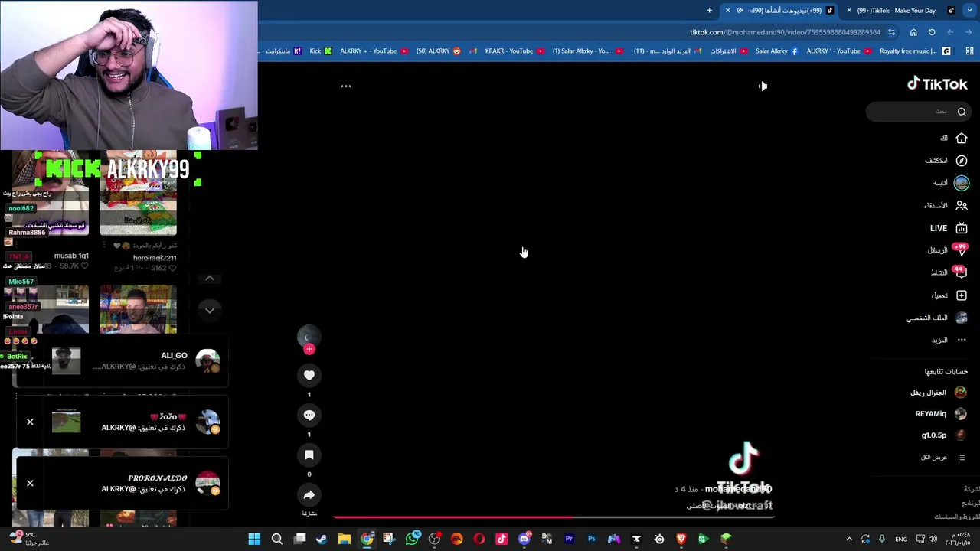Open Brave browser from the taskbar
This screenshot has height=551, width=980.
pyautogui.click(x=681, y=540)
